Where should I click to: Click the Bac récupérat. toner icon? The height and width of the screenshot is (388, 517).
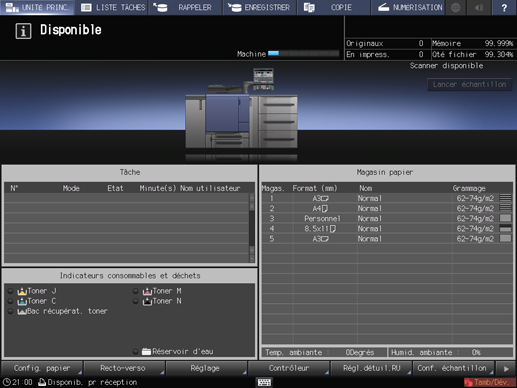[22, 311]
